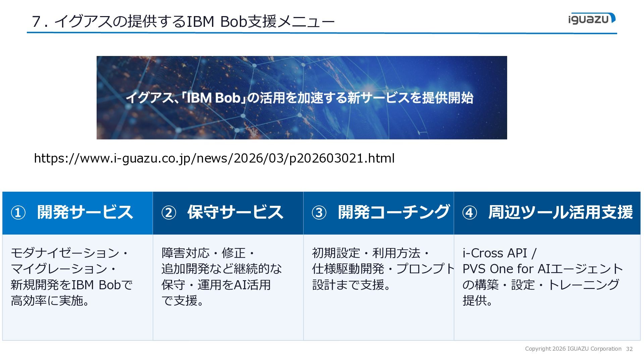Select the ④ 周辺ツール活用支援 header
The height and width of the screenshot is (362, 644).
[547, 213]
